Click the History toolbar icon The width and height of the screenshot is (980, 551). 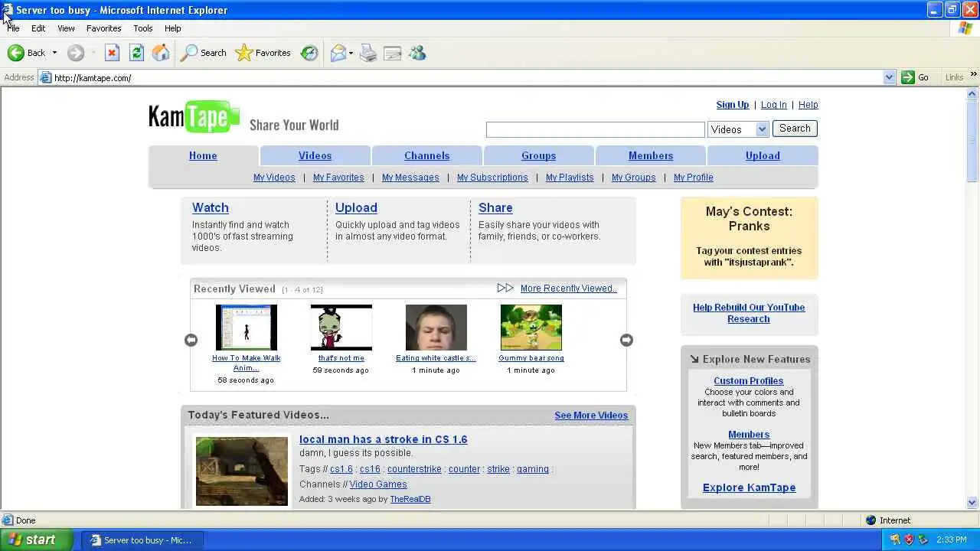coord(309,53)
